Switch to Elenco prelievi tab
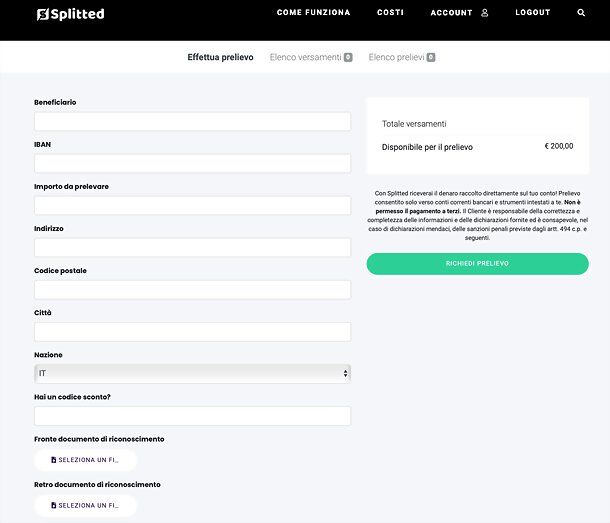The height and width of the screenshot is (523, 610). click(x=396, y=57)
